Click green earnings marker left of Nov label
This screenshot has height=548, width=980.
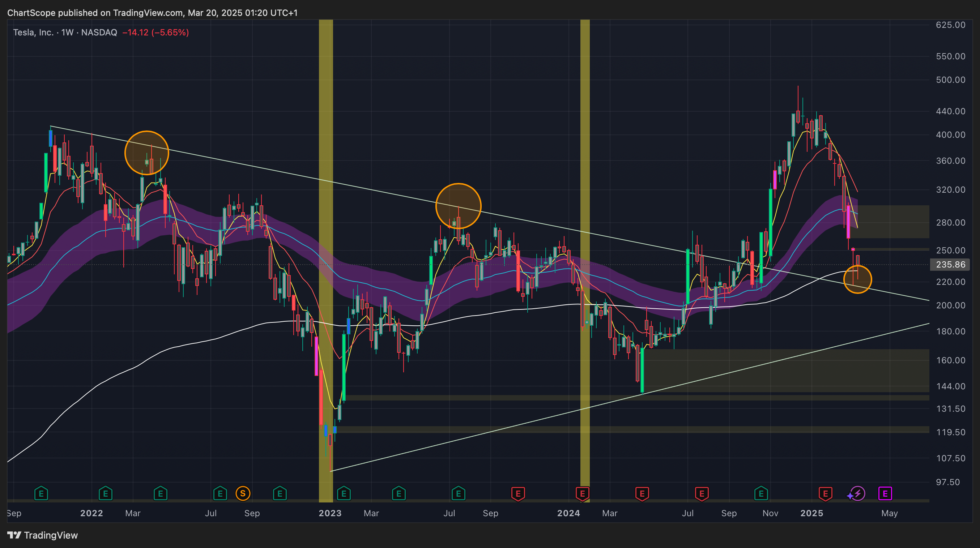[761, 494]
